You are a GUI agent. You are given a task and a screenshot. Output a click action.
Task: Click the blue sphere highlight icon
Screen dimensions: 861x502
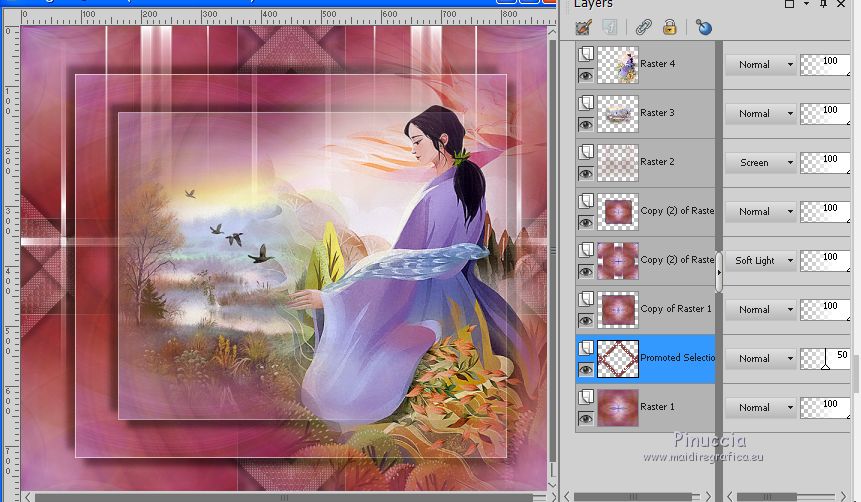703,27
